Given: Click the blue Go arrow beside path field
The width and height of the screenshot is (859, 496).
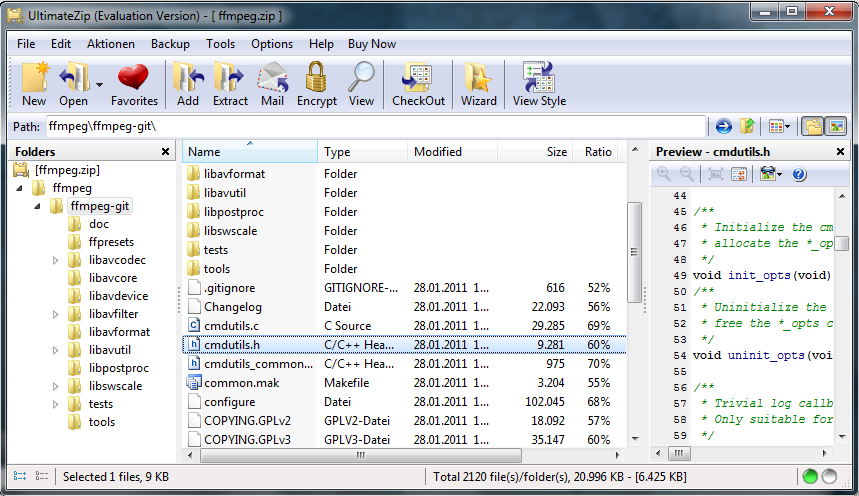Looking at the screenshot, I should click(723, 127).
